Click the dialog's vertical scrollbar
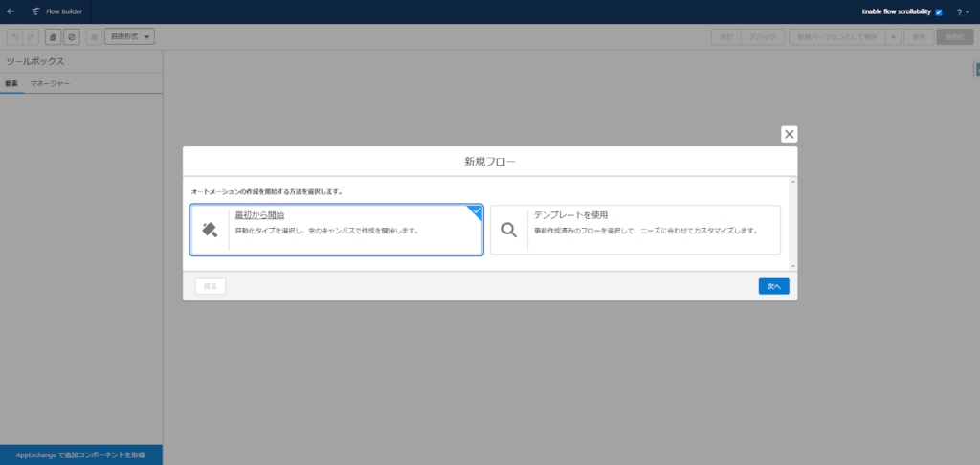Screen dimensions: 980x465 [792, 224]
